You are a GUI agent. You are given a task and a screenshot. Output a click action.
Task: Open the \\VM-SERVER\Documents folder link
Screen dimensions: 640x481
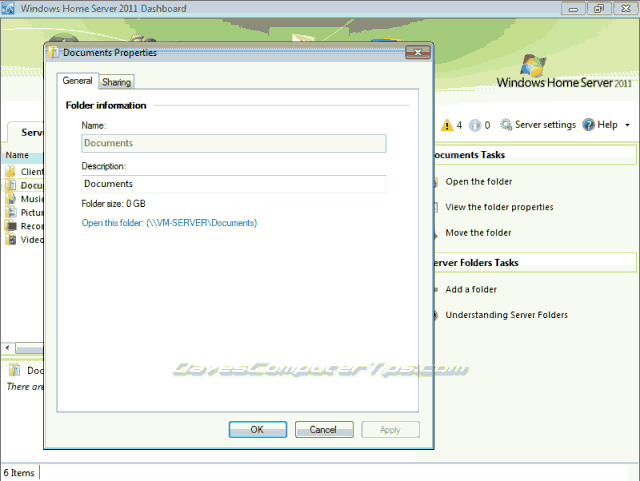[x=169, y=223]
